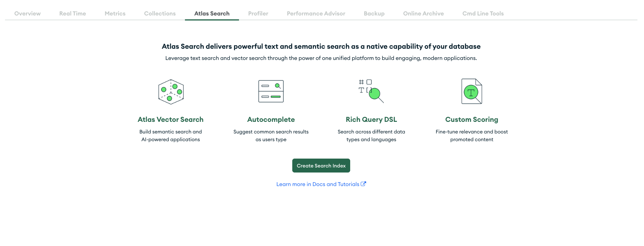This screenshot has width=644, height=246.
Task: Click the Rich Query DSL heading
Action: (x=371, y=120)
